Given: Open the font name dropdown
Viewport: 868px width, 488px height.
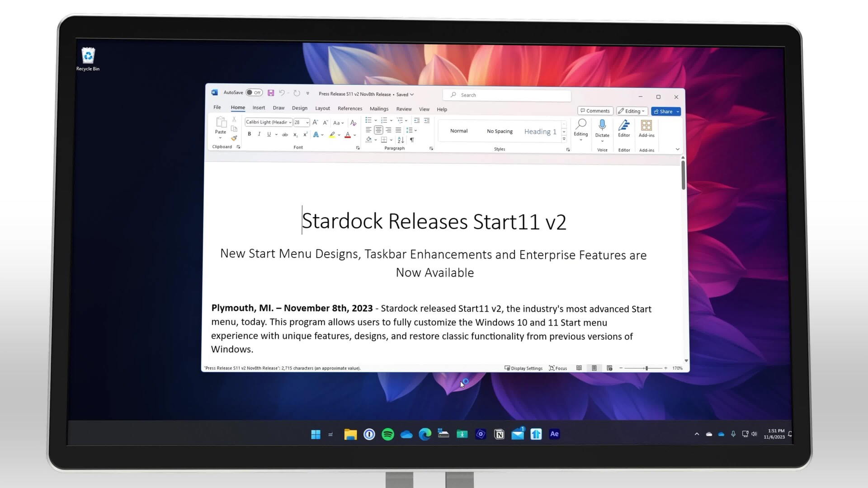Looking at the screenshot, I should coord(290,122).
